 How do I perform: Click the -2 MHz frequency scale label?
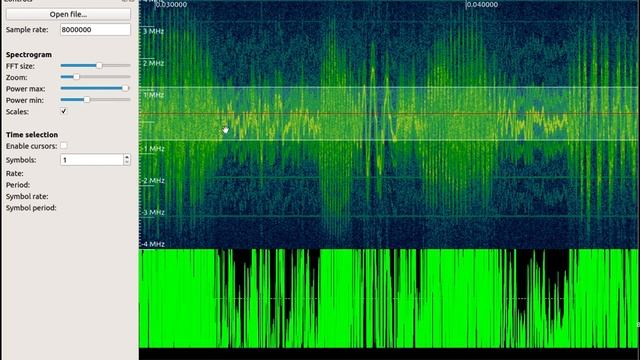click(x=153, y=180)
